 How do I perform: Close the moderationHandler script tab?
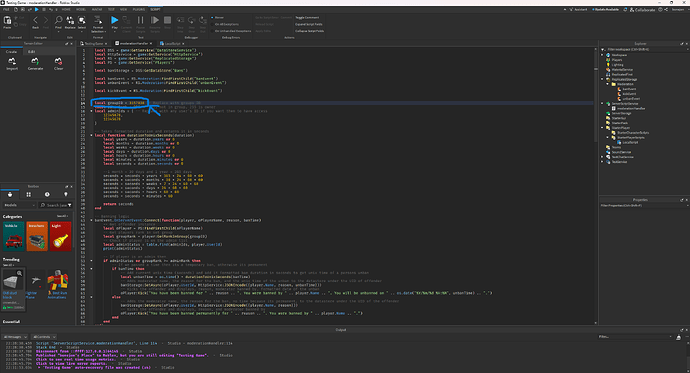click(x=150, y=44)
